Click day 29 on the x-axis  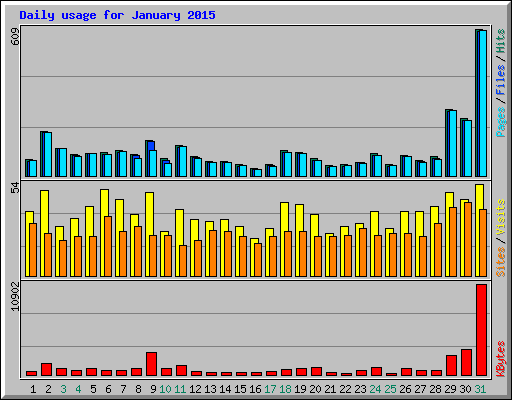click(450, 389)
